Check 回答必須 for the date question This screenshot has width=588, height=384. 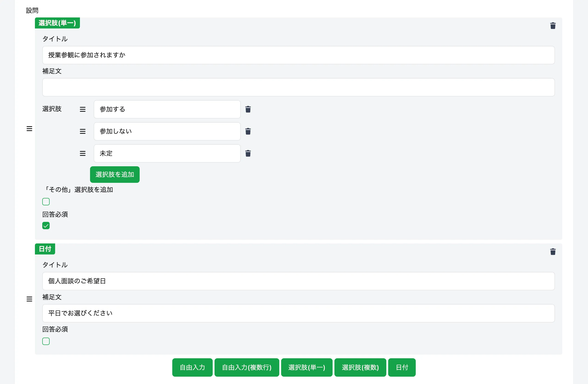coord(46,341)
